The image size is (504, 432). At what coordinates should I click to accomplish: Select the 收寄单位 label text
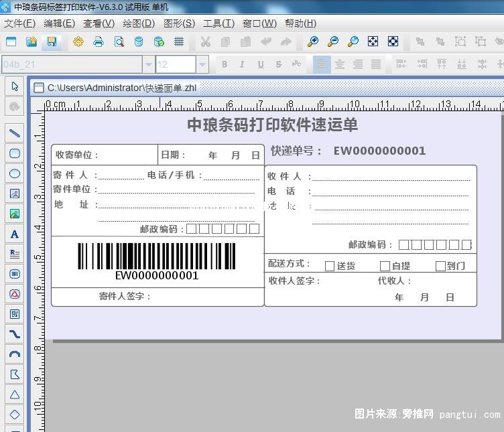point(77,155)
